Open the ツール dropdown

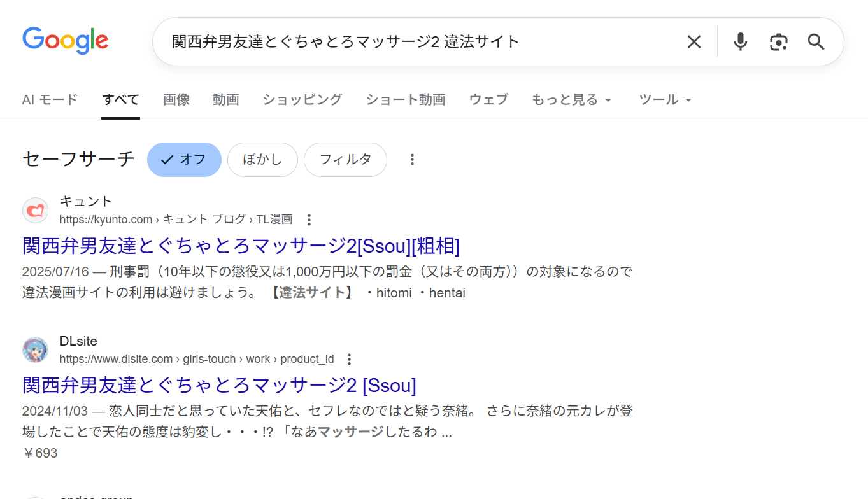[664, 99]
